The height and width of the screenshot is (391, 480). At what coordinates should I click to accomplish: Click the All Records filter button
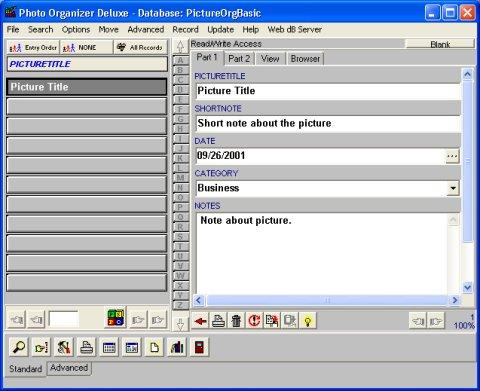click(x=140, y=48)
